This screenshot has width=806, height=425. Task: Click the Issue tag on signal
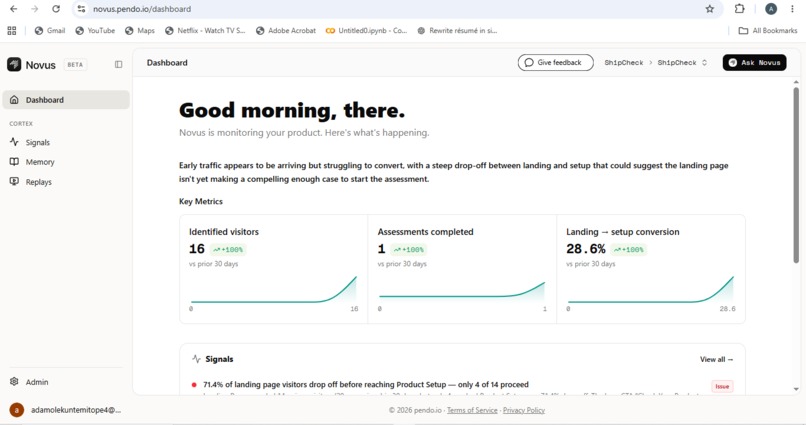(722, 386)
